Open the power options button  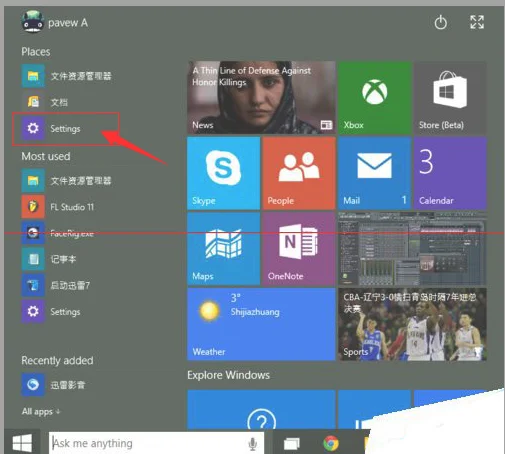440,22
